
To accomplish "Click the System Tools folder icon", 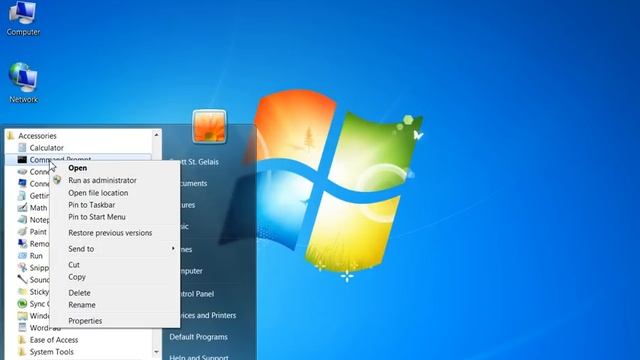I will click(22, 352).
